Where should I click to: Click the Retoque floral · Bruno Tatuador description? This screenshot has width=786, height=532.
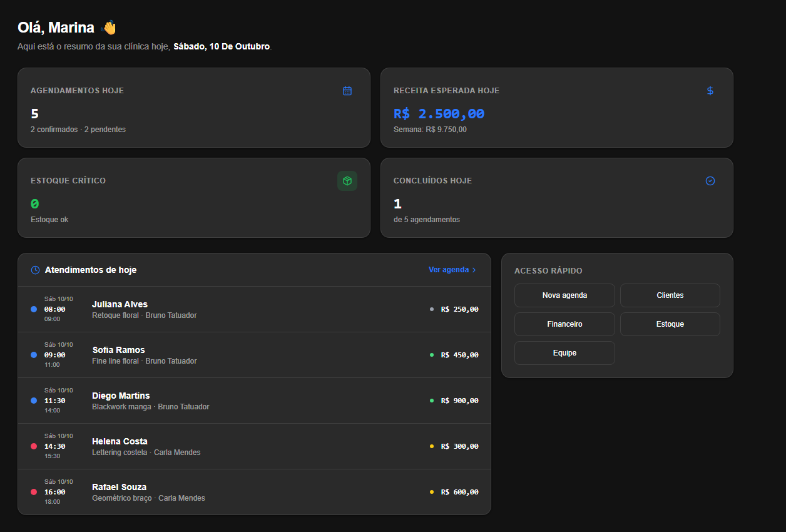coord(145,315)
